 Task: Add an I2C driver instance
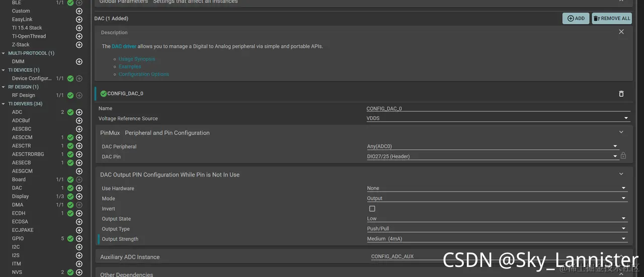tap(79, 247)
